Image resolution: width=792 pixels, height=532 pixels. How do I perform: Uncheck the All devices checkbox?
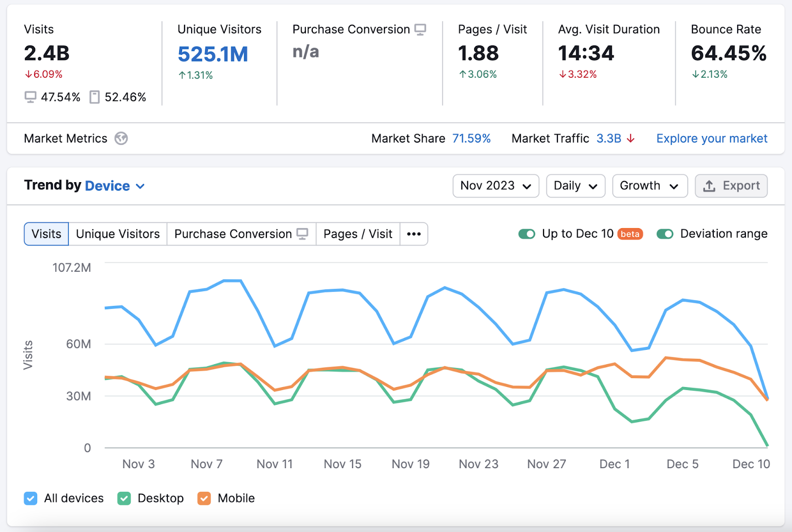coord(31,498)
